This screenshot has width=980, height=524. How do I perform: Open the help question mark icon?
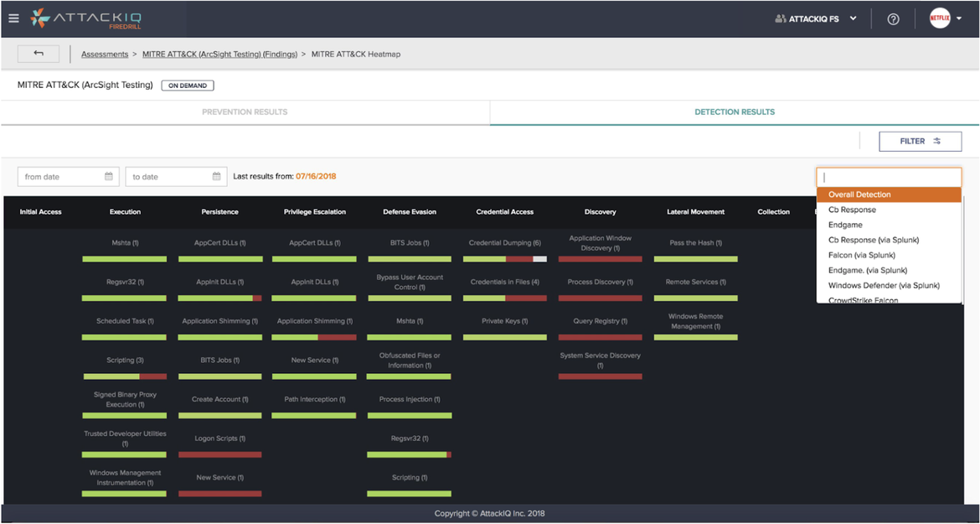tap(893, 19)
